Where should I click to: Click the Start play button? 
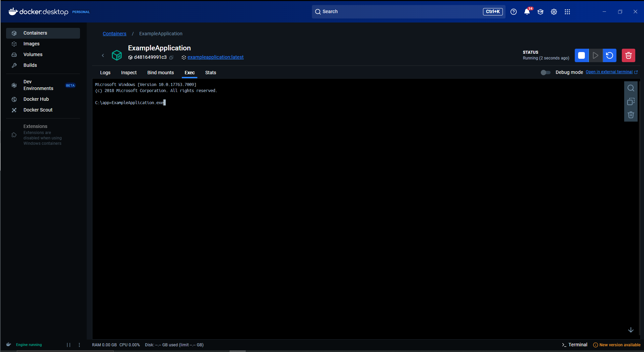coord(595,55)
